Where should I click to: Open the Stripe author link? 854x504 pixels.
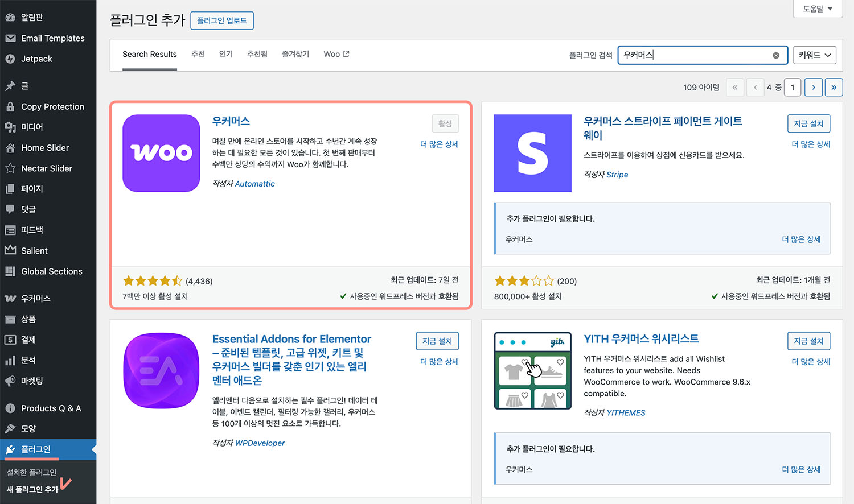pos(617,175)
